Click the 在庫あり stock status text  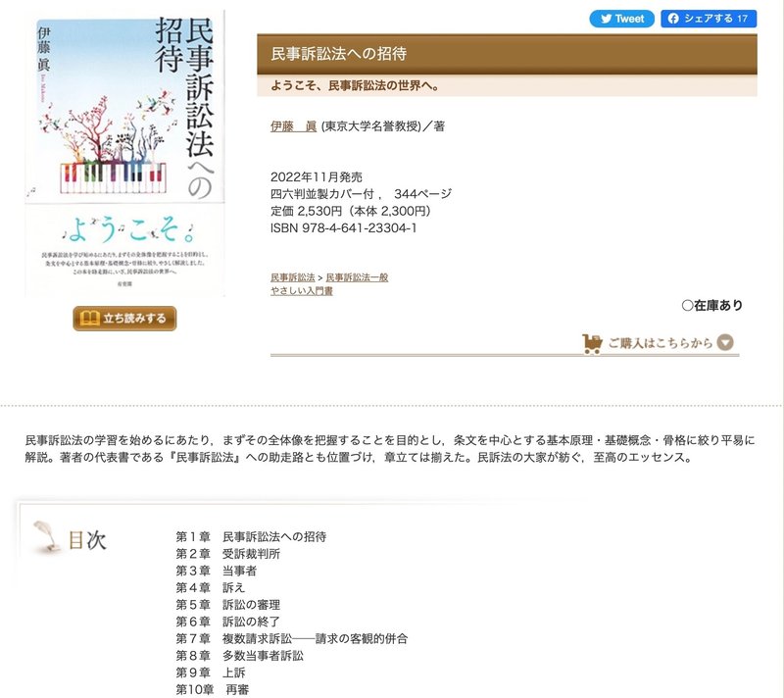point(712,306)
